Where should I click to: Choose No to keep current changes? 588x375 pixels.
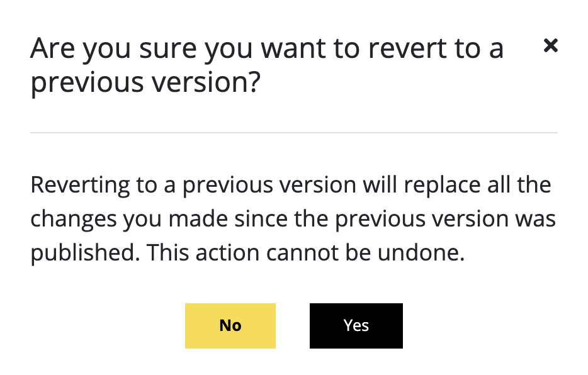coord(230,325)
